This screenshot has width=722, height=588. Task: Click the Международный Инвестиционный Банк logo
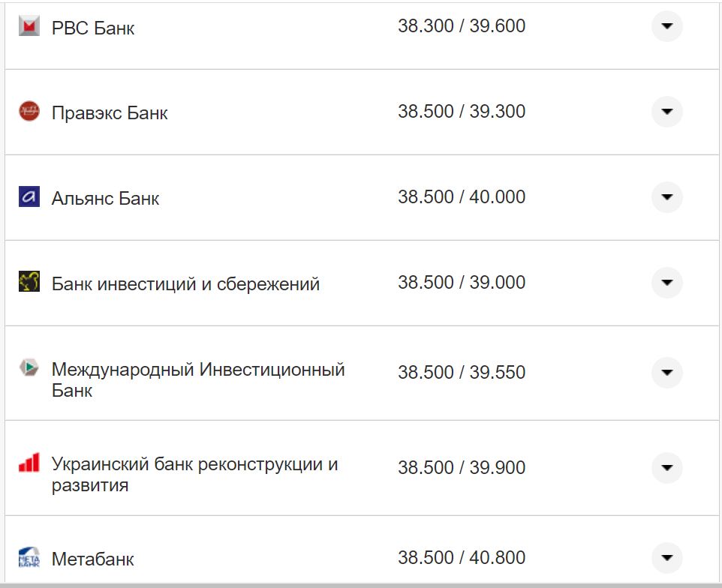tap(30, 367)
